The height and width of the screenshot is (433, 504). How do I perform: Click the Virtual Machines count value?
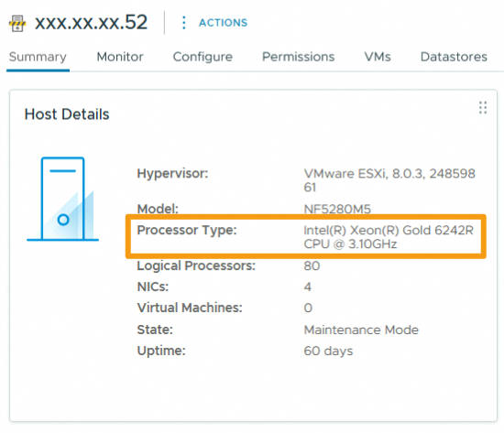click(x=308, y=309)
